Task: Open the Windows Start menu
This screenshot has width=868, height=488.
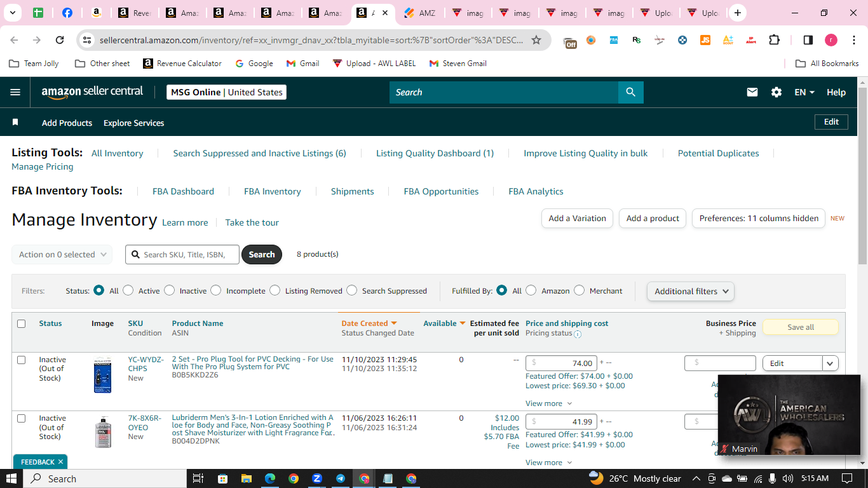Action: click(11, 478)
